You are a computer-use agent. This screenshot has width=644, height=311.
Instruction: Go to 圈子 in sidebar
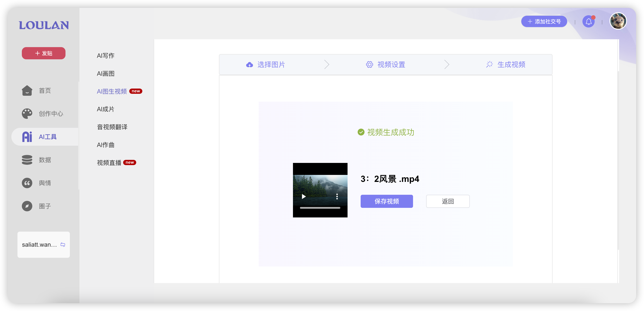tap(45, 206)
